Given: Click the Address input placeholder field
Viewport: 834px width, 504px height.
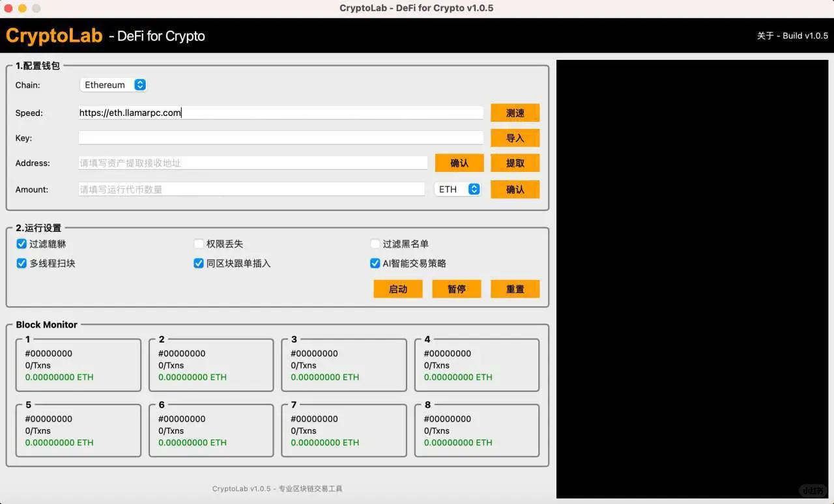Looking at the screenshot, I should (x=252, y=163).
